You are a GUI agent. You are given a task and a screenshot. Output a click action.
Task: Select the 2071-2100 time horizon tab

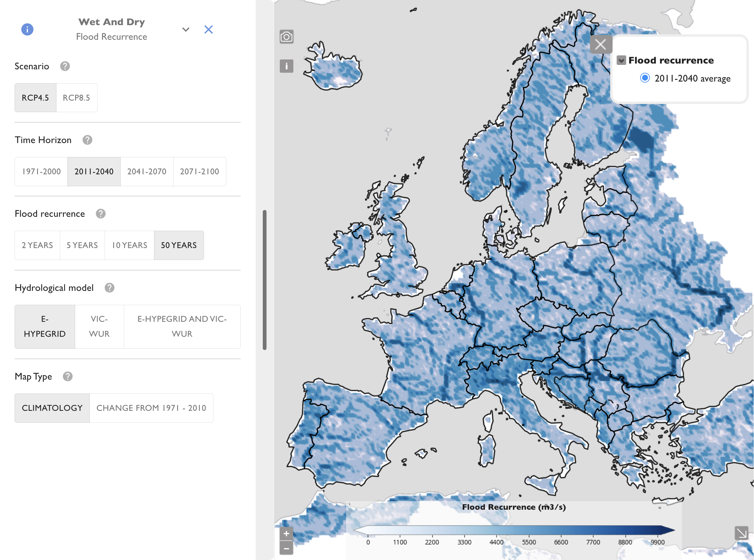[200, 172]
